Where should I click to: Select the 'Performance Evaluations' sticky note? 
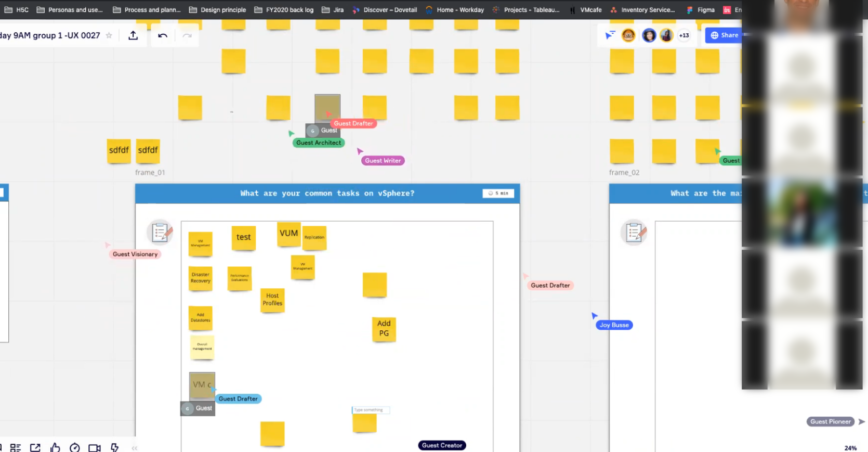[240, 278]
